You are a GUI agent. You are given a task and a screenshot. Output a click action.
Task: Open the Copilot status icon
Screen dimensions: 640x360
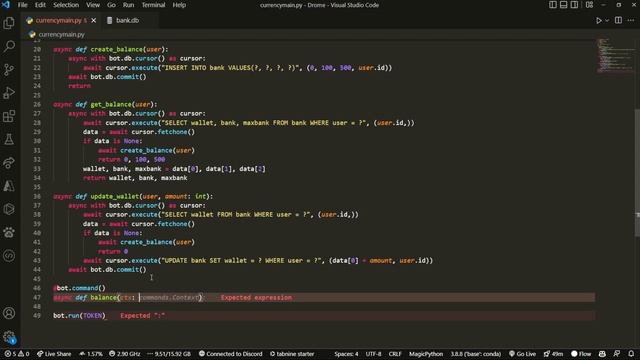coord(602,354)
